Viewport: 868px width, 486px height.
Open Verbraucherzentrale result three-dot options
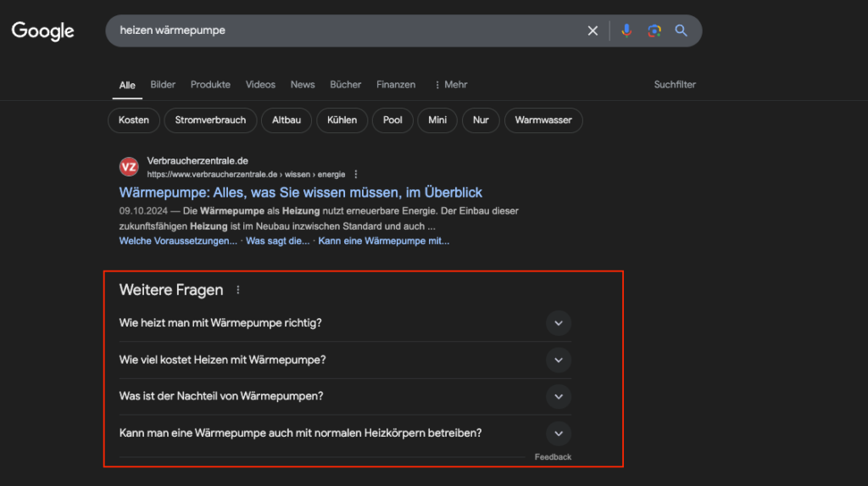(x=356, y=175)
